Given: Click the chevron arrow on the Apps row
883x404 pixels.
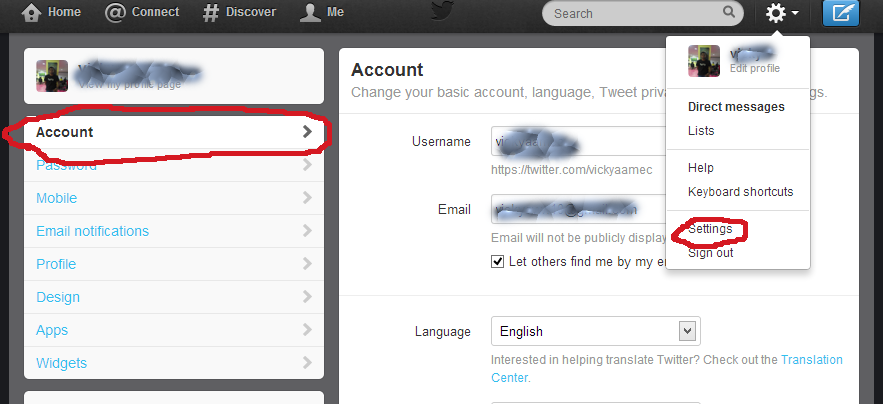Looking at the screenshot, I should coord(307,330).
